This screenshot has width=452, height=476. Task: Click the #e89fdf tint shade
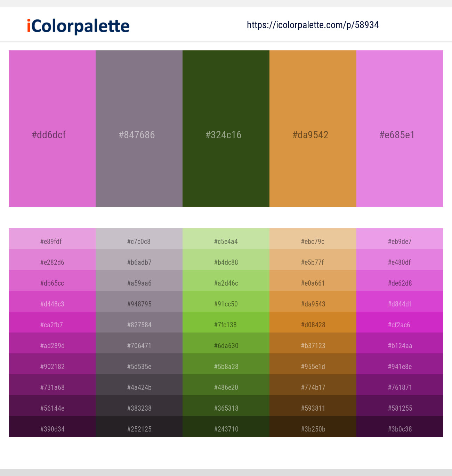(x=52, y=239)
